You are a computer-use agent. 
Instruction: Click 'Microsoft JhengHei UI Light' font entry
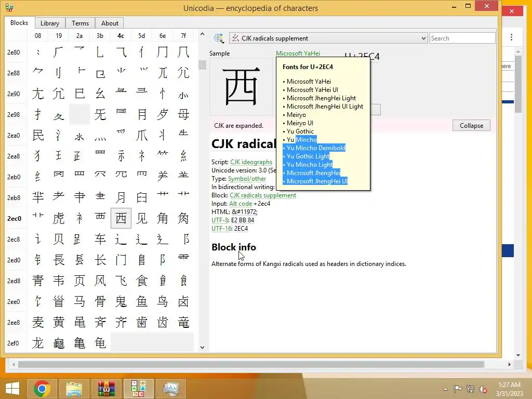tap(325, 107)
